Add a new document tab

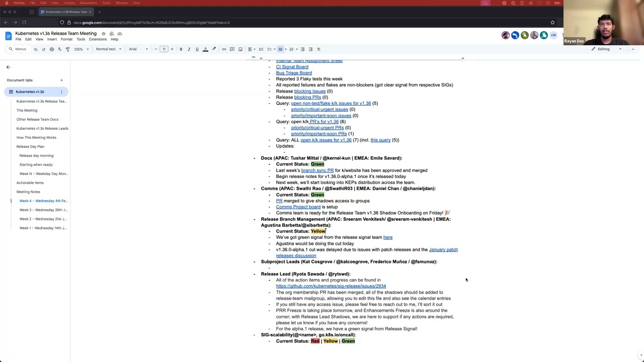(x=61, y=80)
